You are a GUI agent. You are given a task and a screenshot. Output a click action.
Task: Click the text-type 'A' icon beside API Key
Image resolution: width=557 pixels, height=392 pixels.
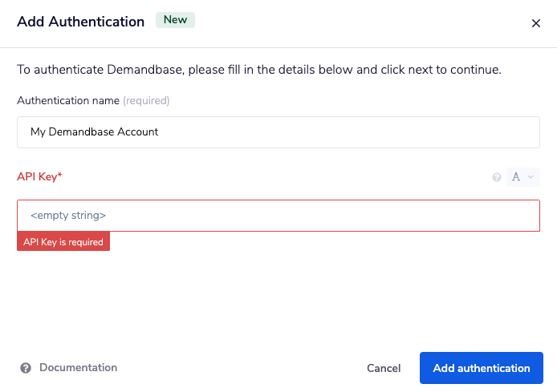516,177
